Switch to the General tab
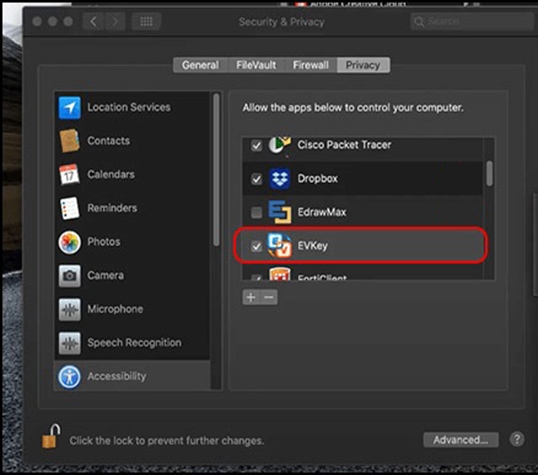The image size is (538, 475). (x=200, y=65)
